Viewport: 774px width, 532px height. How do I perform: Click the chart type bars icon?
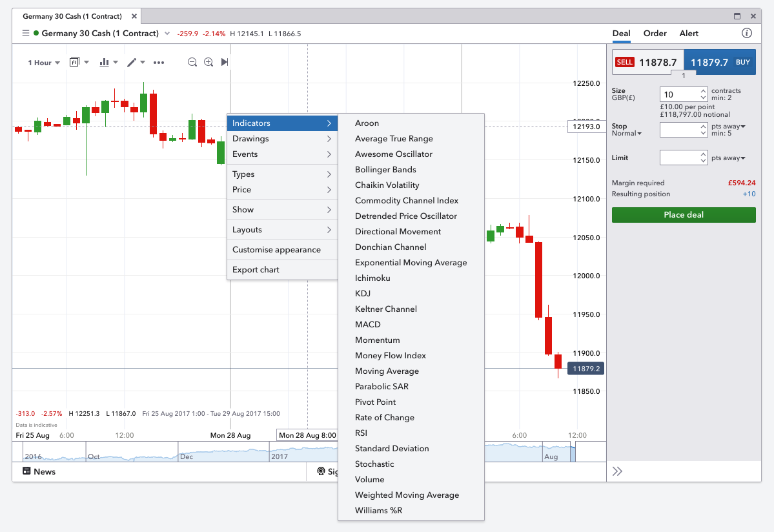(x=104, y=63)
